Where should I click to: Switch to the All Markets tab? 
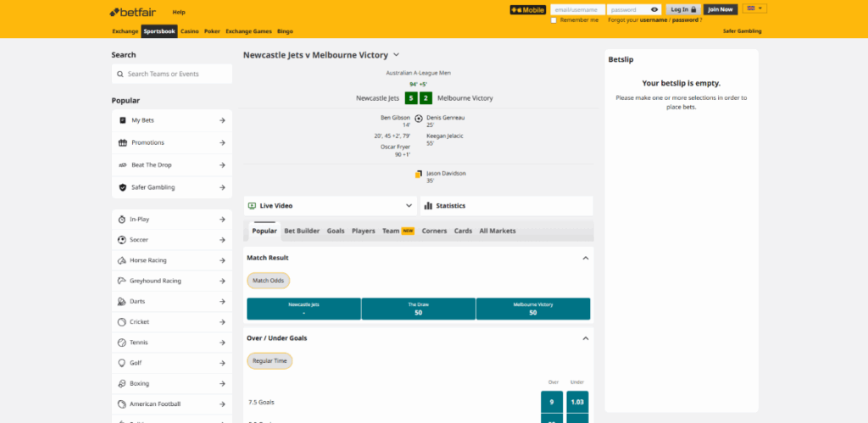[497, 231]
